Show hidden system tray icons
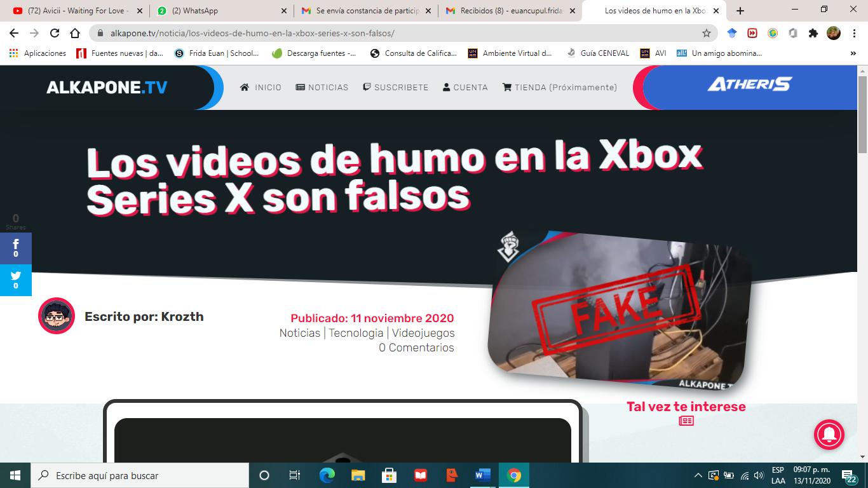The image size is (868, 488). coord(698,475)
